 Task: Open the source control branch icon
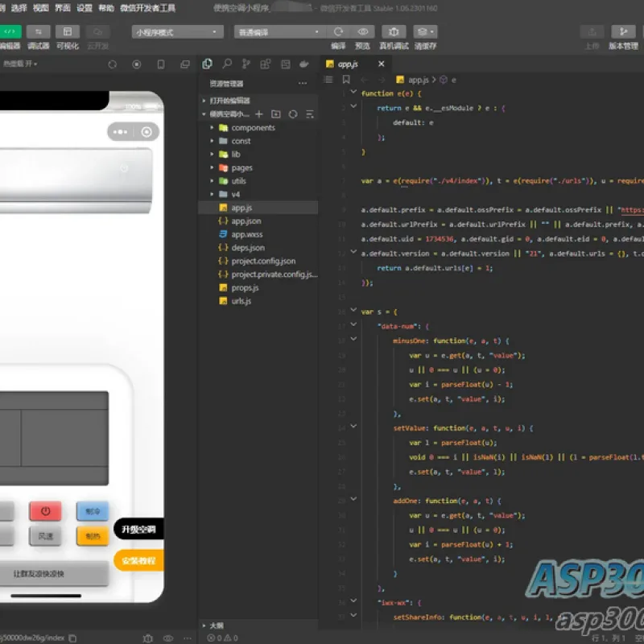(246, 64)
